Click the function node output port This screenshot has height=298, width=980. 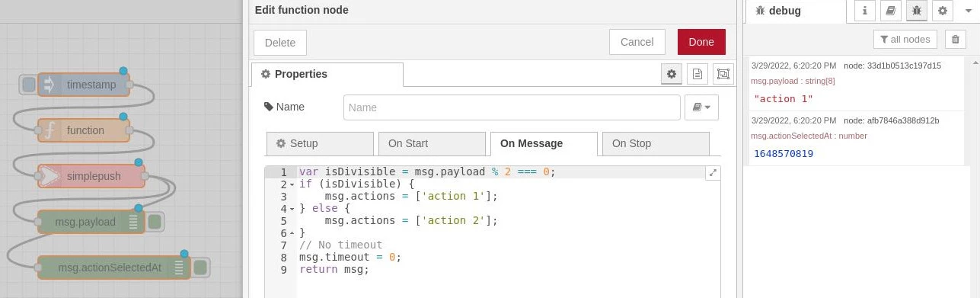tap(129, 130)
